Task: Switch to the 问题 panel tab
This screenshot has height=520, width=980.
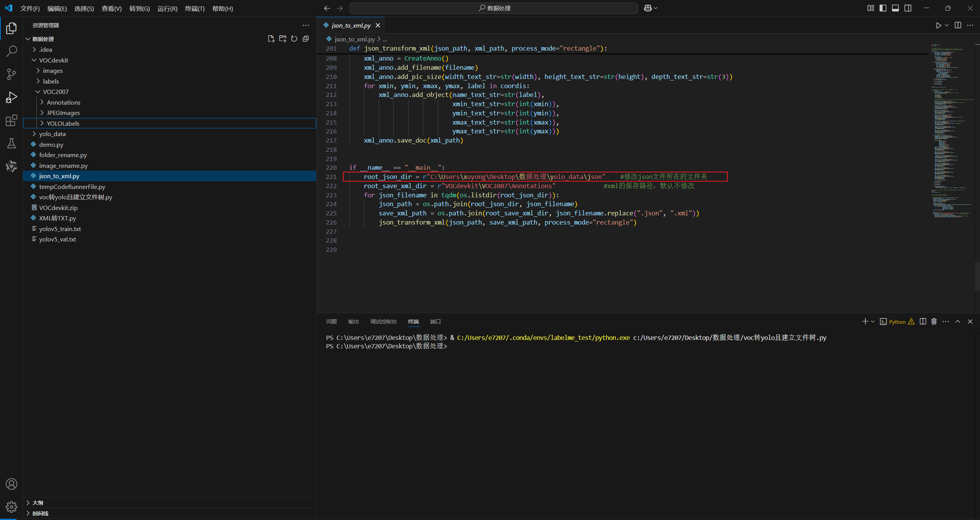Action: pos(331,322)
